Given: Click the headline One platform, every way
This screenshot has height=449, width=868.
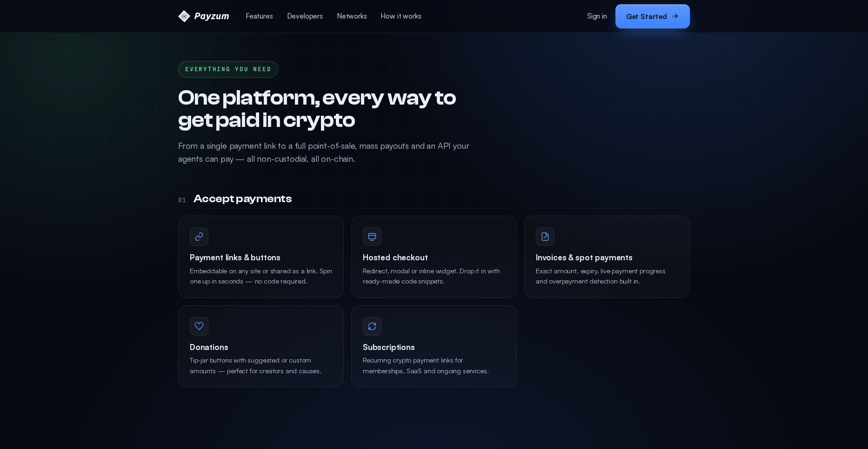Looking at the screenshot, I should coord(317,109).
